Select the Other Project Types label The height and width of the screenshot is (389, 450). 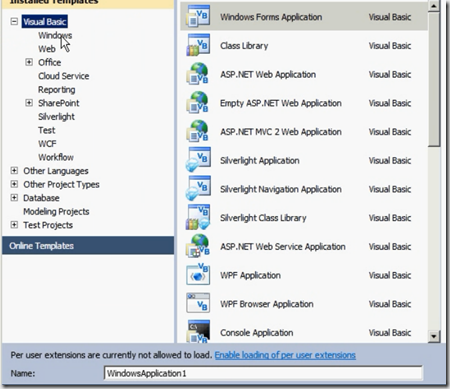[61, 184]
